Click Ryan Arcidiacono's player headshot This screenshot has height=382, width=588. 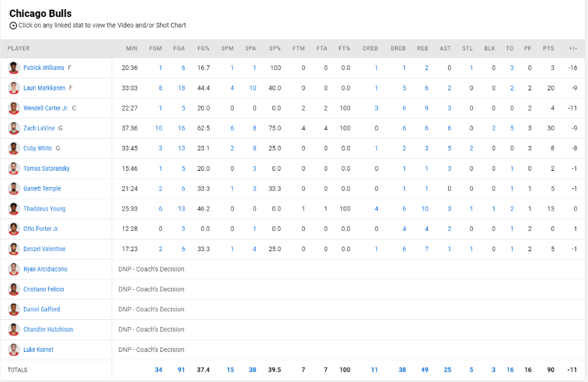[x=14, y=269]
